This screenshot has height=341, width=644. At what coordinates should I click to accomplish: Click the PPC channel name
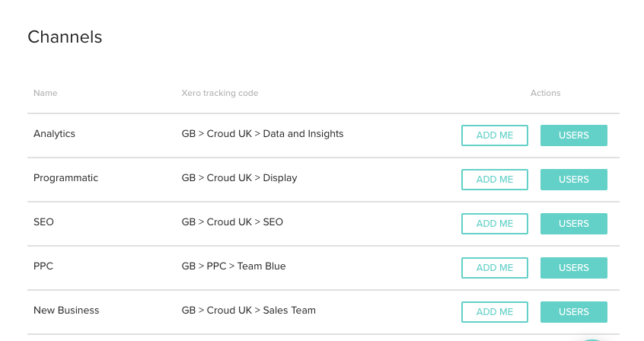pos(43,266)
